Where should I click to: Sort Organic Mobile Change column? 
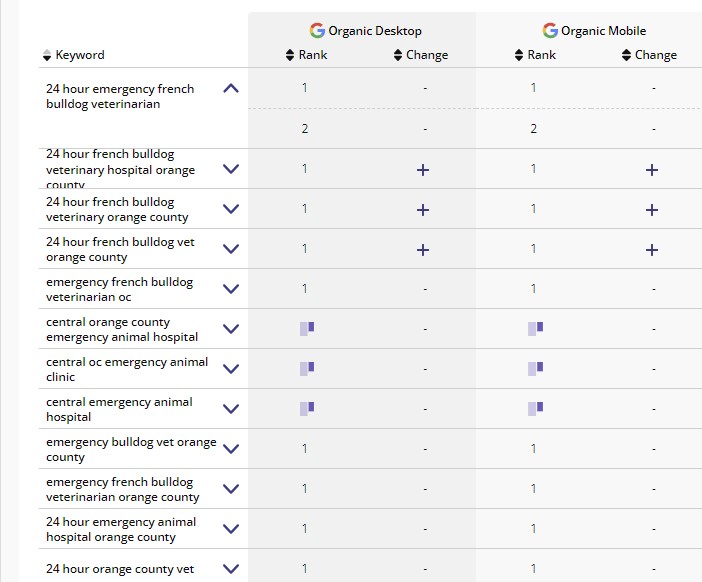648,55
